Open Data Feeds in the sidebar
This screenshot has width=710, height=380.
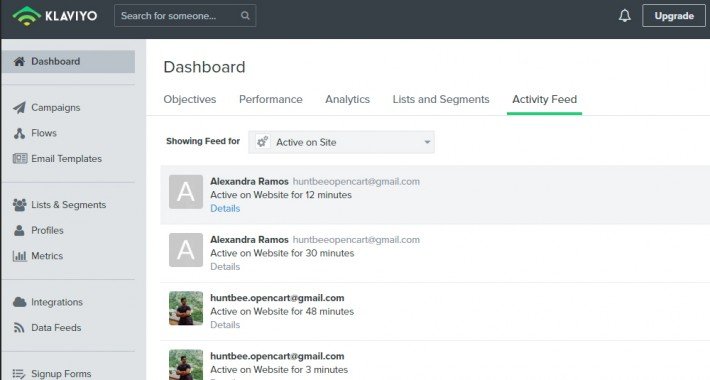click(56, 327)
